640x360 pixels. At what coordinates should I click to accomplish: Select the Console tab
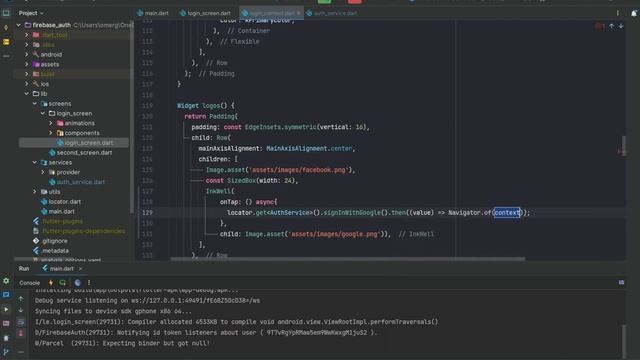click(x=29, y=282)
